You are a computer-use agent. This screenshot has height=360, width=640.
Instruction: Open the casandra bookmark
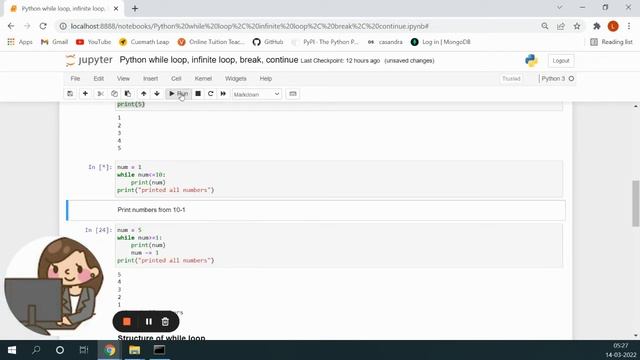pos(385,42)
